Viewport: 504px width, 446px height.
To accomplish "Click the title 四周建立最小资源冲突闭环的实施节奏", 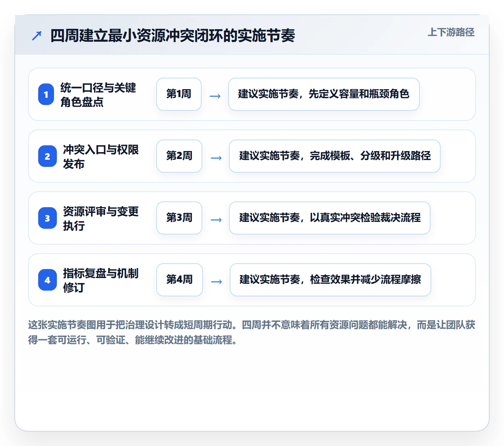I will tap(173, 36).
